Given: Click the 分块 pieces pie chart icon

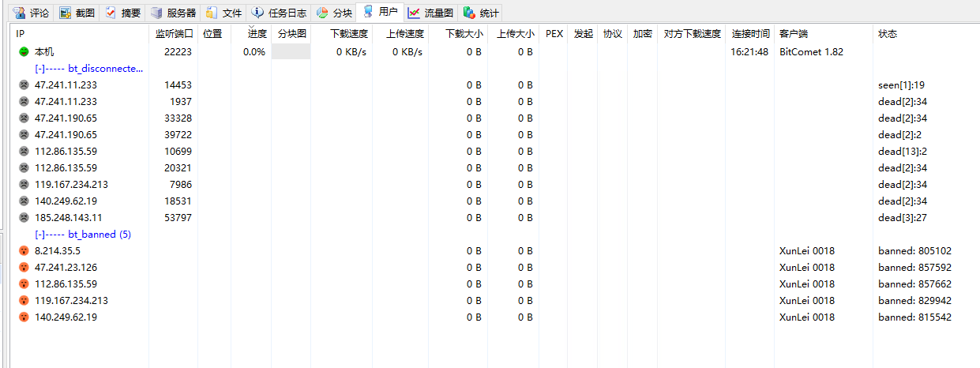Looking at the screenshot, I should tap(323, 13).
